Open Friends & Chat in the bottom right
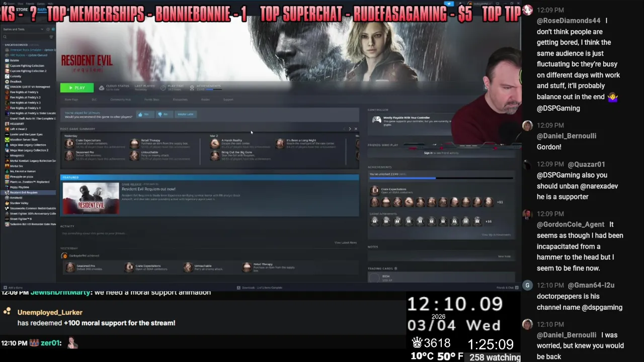 [x=507, y=288]
